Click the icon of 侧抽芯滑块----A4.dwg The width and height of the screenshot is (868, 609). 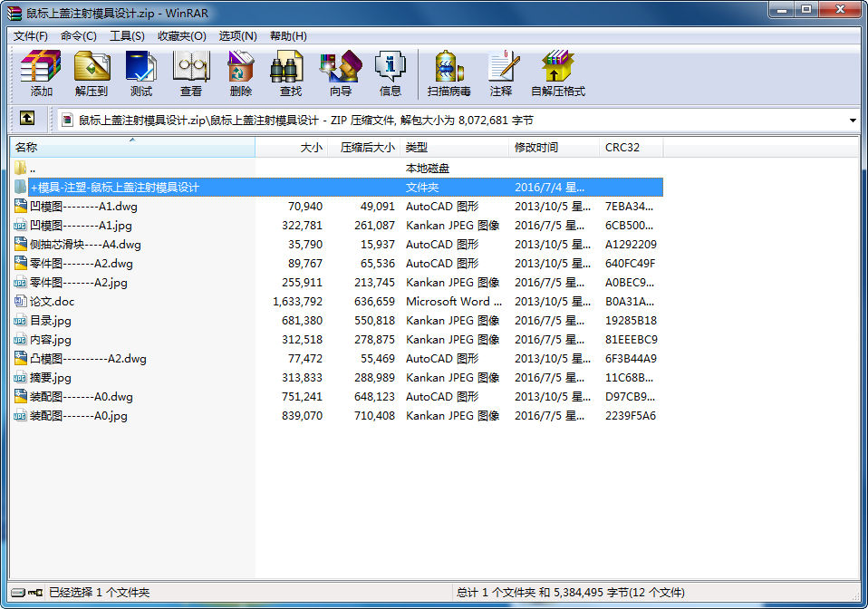tap(21, 244)
